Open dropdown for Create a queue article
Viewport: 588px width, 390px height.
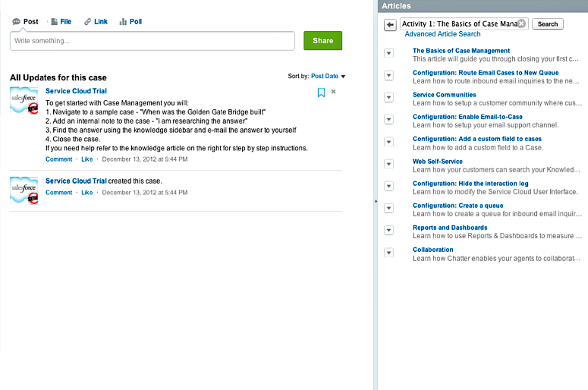click(x=389, y=208)
